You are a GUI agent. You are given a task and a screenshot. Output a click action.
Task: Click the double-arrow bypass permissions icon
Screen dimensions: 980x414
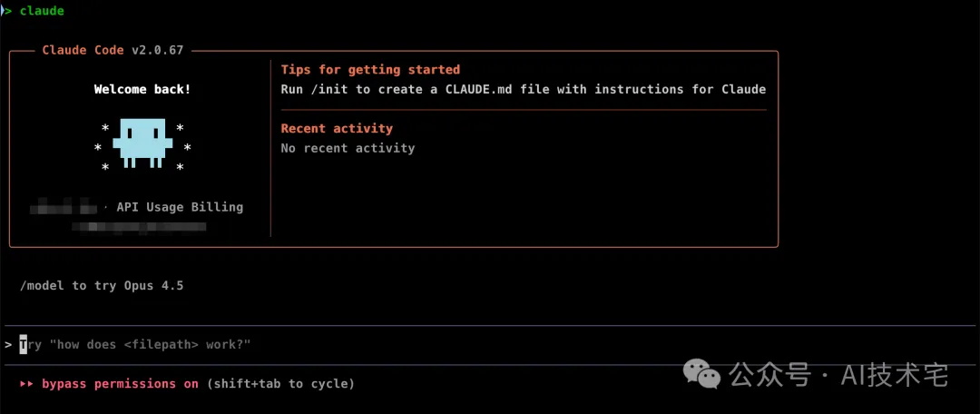[26, 384]
